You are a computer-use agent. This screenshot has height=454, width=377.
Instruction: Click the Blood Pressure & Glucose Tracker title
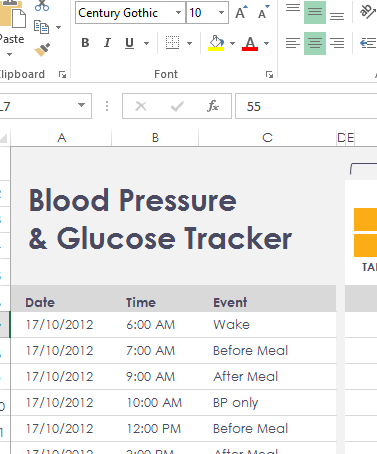[160, 219]
